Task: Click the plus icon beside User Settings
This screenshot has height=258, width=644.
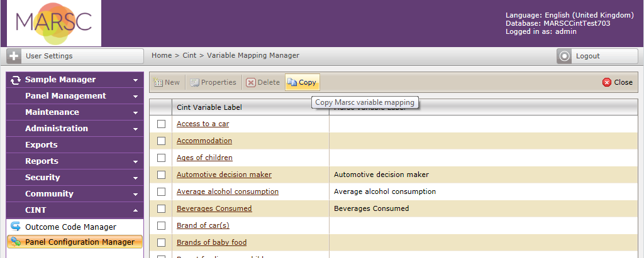Action: 14,56
